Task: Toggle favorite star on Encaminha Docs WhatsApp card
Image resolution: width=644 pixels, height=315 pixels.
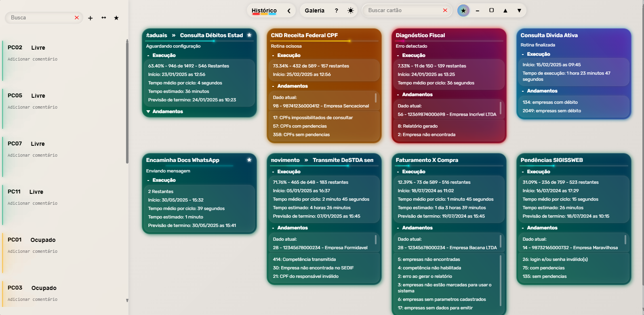Action: coord(249,160)
